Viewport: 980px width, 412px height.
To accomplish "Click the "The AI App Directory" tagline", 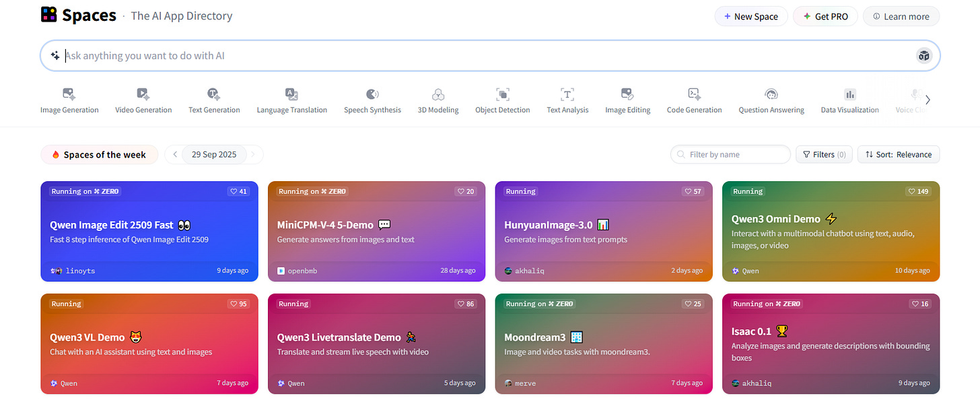I will [182, 16].
